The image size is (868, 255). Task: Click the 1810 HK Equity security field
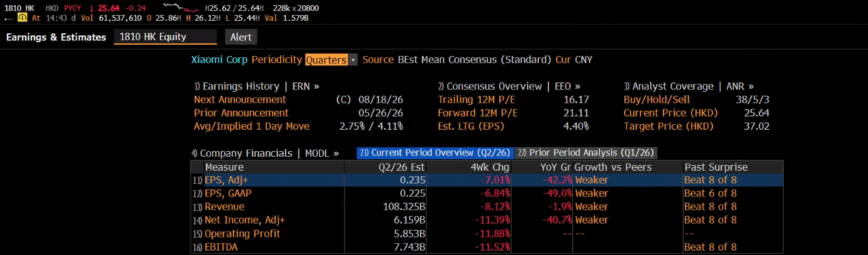tap(165, 37)
